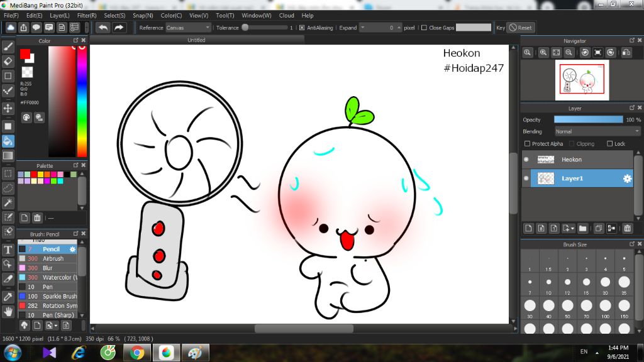Open Chrome from the taskbar
644x362 pixels.
click(x=137, y=353)
